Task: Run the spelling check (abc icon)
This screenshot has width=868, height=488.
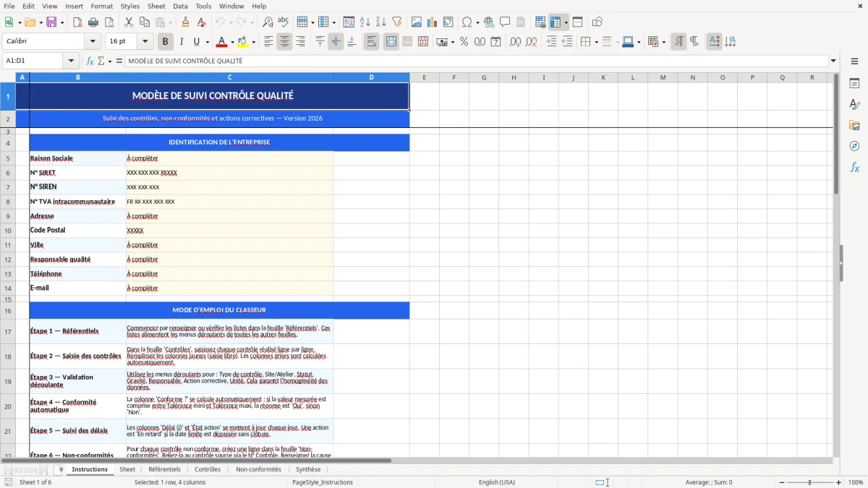Action: (x=284, y=22)
